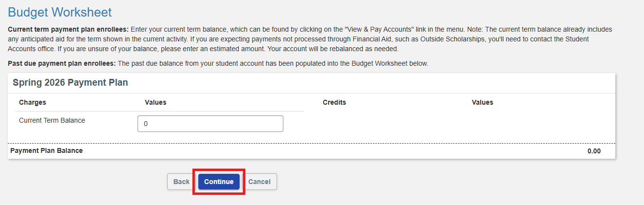The width and height of the screenshot is (644, 205).
Task: Click the Values header right of Credits
Action: click(482, 102)
